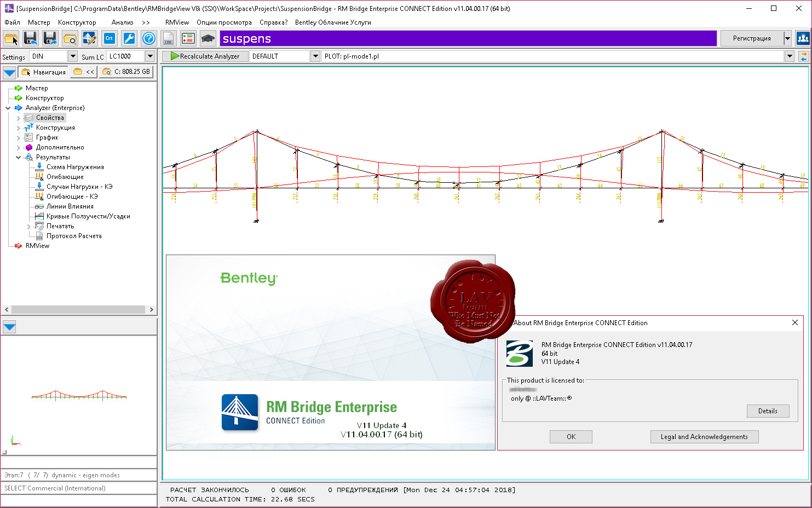Click the Огибающие - КЭ tree icon
The width and height of the screenshot is (812, 508).
(x=39, y=197)
